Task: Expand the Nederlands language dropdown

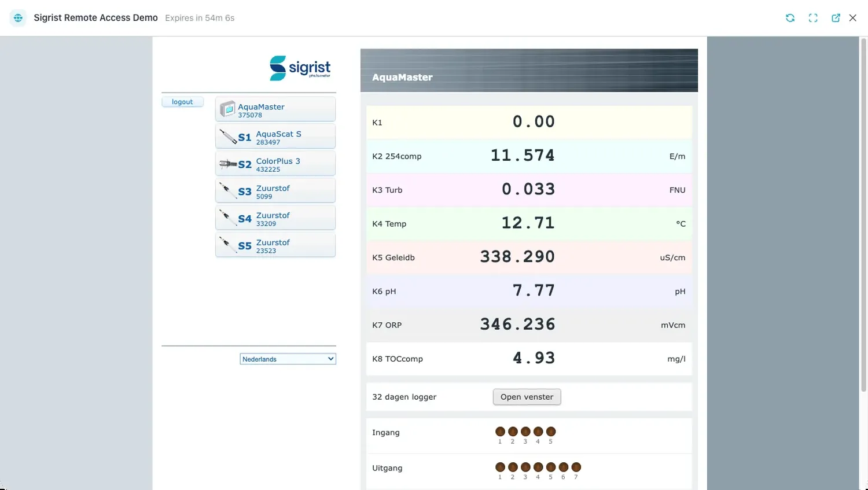Action: coord(288,359)
